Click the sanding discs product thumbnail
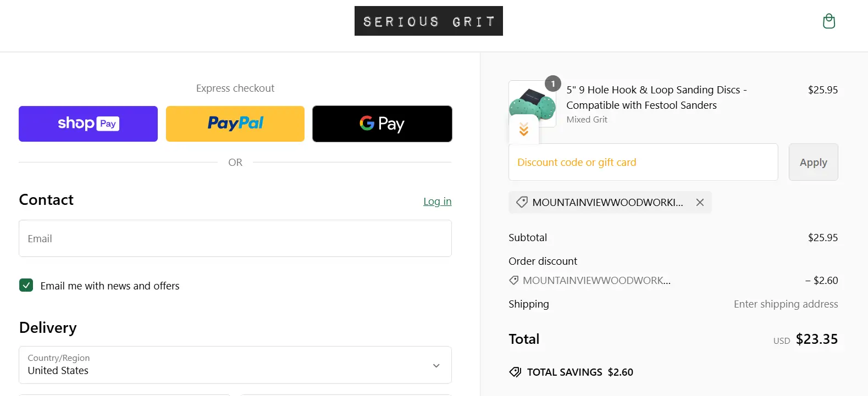Screen dimensions: 868x396 pos(532,104)
